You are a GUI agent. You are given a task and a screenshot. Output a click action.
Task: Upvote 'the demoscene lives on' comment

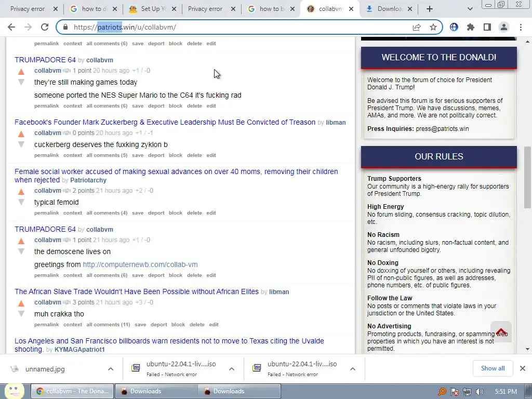pos(21,241)
